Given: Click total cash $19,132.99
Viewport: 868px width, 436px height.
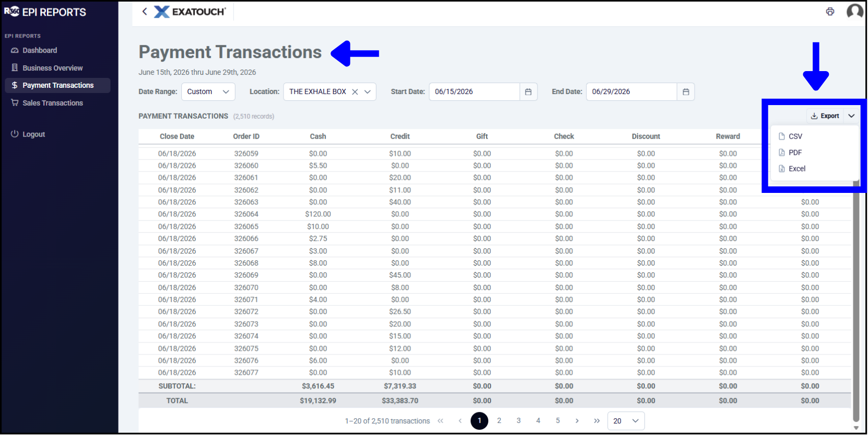Looking at the screenshot, I should pyautogui.click(x=318, y=401).
